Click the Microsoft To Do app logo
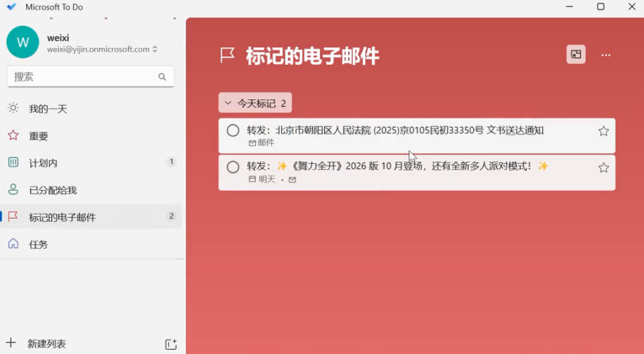The height and width of the screenshot is (354, 644). pos(11,7)
